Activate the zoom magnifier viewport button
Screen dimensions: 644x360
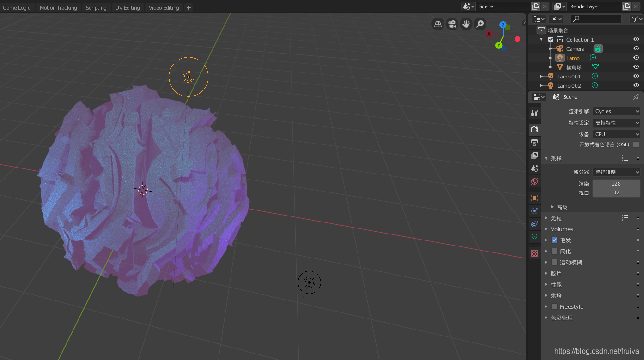(480, 24)
